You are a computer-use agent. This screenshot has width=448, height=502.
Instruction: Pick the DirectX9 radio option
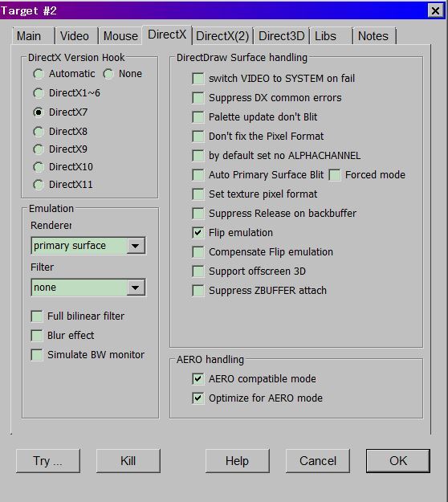[x=39, y=149]
